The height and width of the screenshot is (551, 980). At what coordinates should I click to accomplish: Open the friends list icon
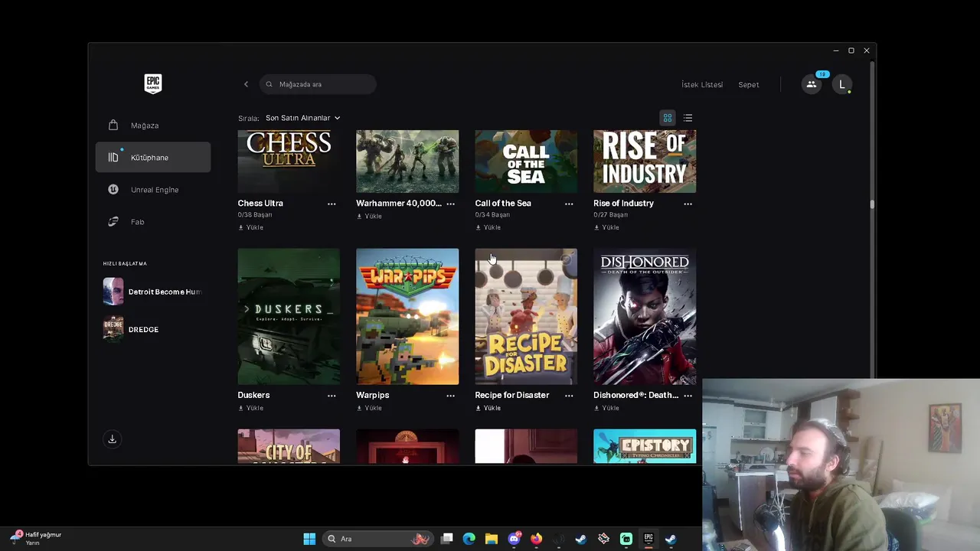812,85
